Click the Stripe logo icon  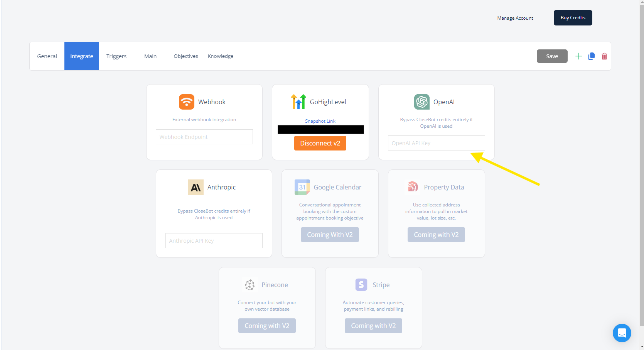[x=361, y=285]
